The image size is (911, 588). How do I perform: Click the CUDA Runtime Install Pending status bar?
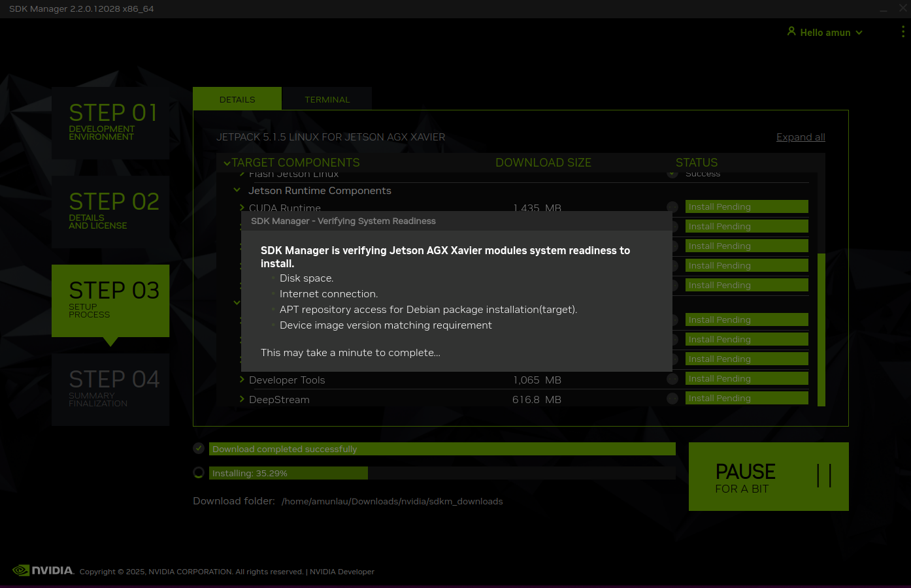point(747,206)
